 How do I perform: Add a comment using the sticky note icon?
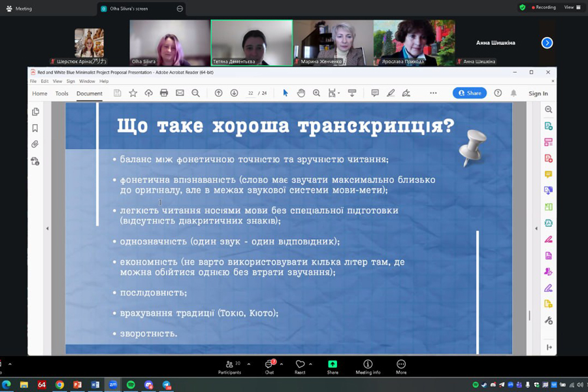tap(375, 93)
